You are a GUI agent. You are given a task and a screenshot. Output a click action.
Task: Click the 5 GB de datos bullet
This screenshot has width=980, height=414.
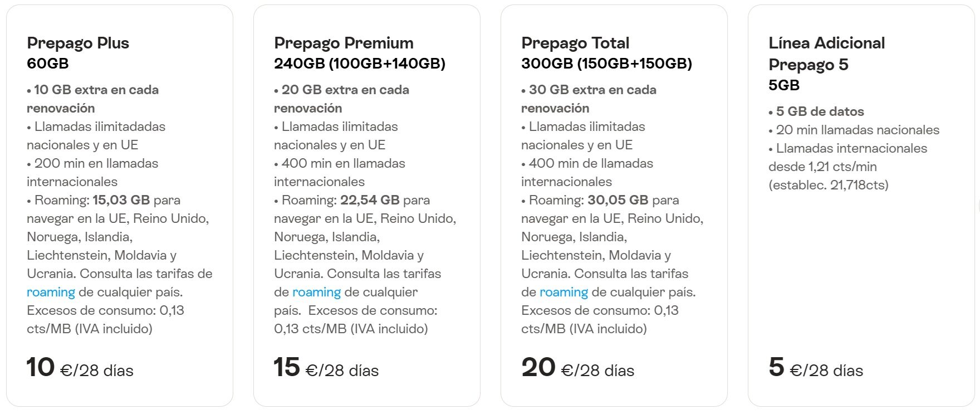[816, 111]
